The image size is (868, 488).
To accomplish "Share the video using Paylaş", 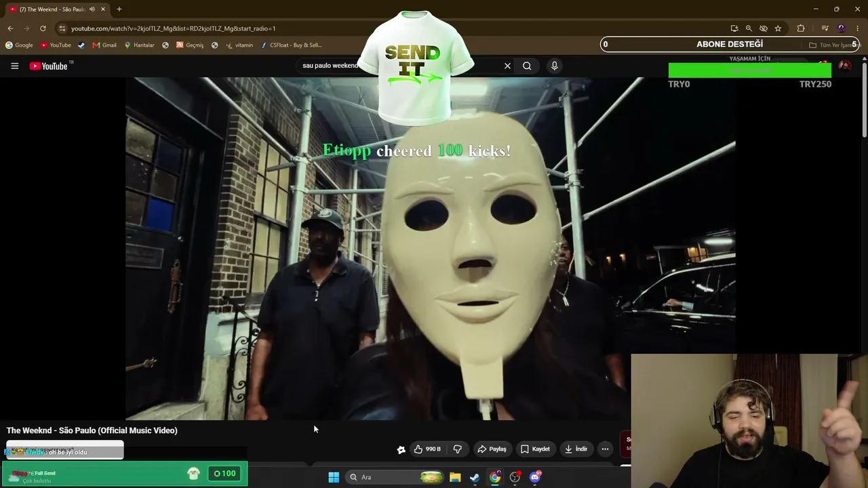I will pyautogui.click(x=492, y=449).
